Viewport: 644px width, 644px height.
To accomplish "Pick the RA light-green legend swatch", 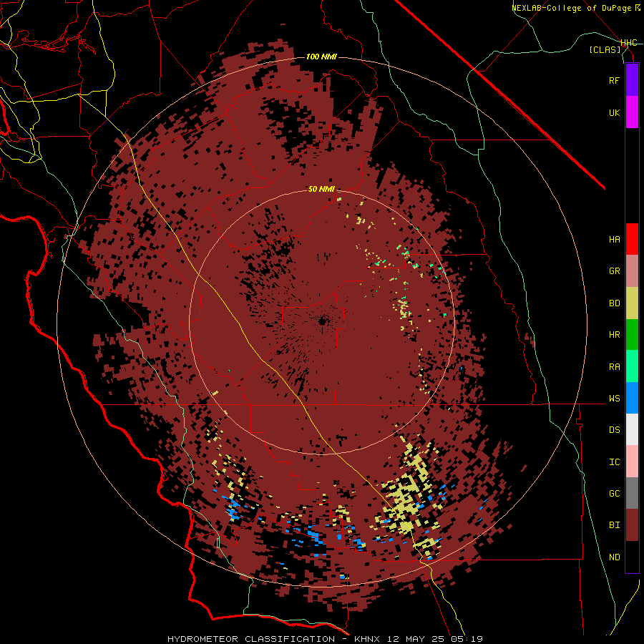I will [632, 366].
